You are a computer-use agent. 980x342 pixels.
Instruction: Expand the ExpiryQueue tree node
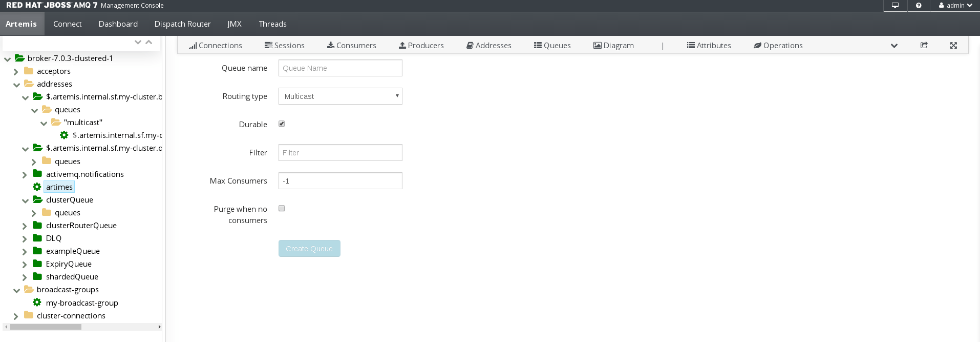click(x=25, y=265)
